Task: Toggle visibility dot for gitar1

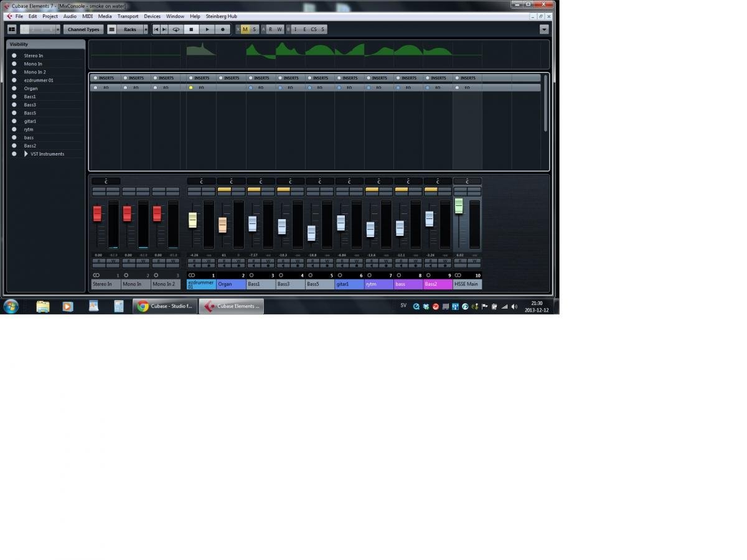Action: tap(14, 121)
